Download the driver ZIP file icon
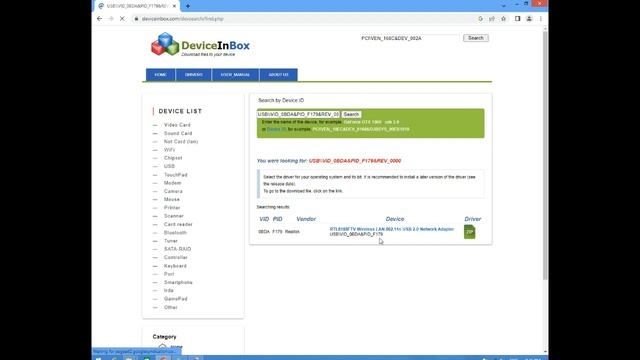This screenshot has width=640, height=360. (469, 232)
